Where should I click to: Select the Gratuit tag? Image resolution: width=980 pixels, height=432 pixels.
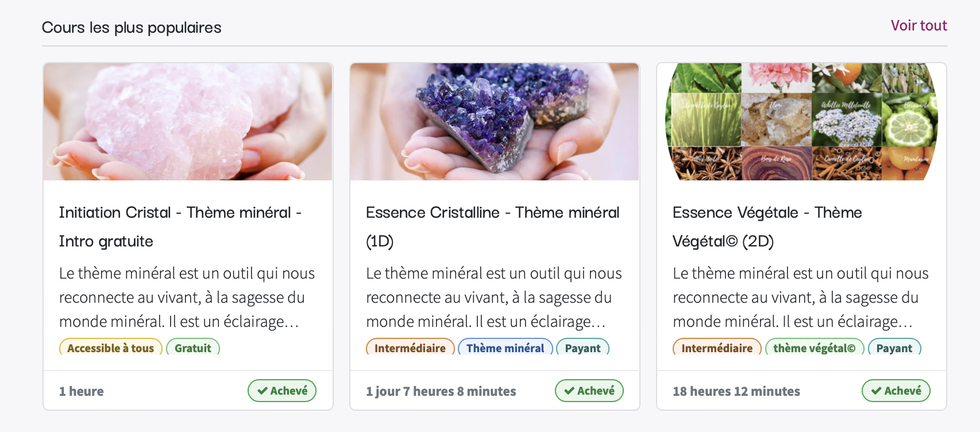[x=193, y=348]
